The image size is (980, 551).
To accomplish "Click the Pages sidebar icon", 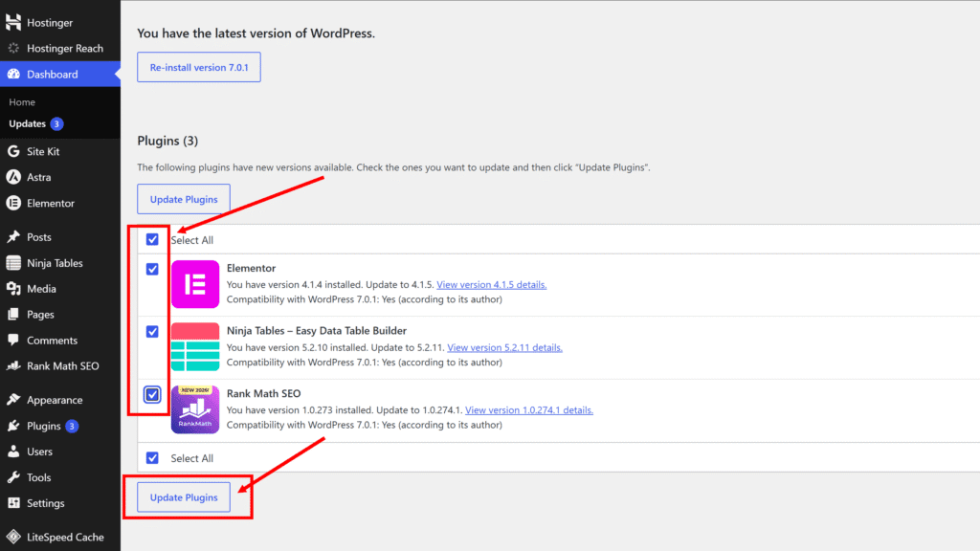I will 13,314.
